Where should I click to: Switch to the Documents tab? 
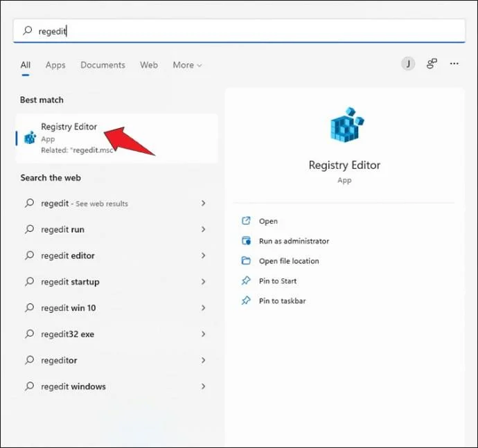[103, 65]
